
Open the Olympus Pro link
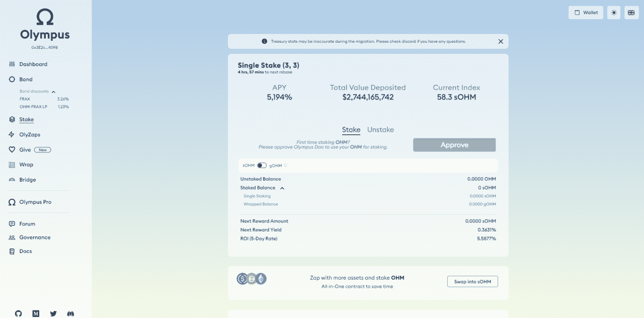click(35, 202)
